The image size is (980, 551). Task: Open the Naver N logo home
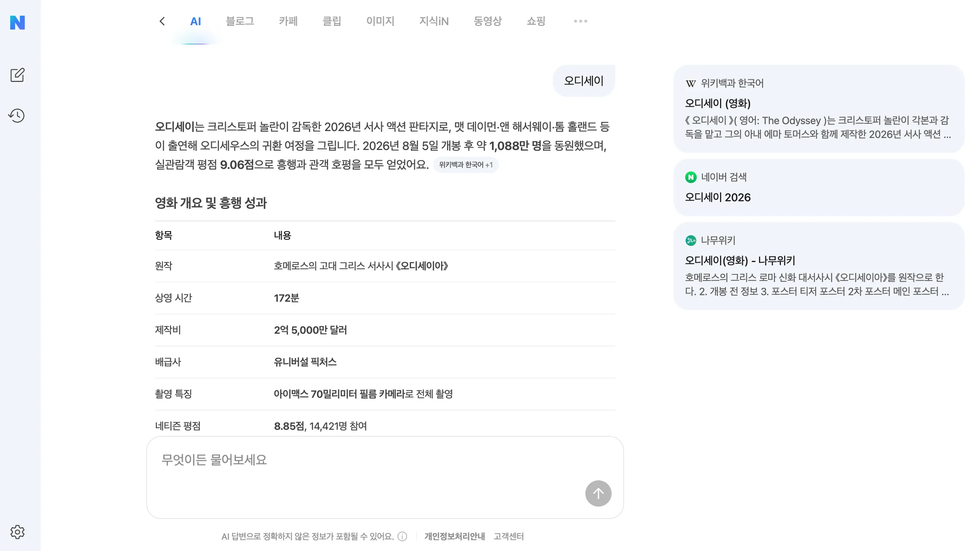(x=17, y=22)
